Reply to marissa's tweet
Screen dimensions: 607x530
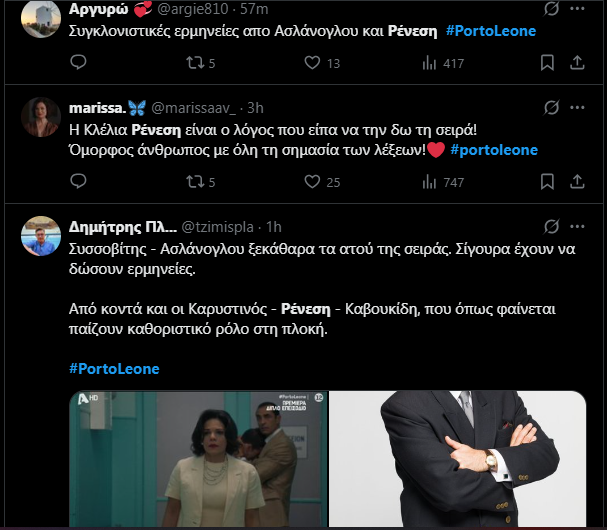coord(79,182)
